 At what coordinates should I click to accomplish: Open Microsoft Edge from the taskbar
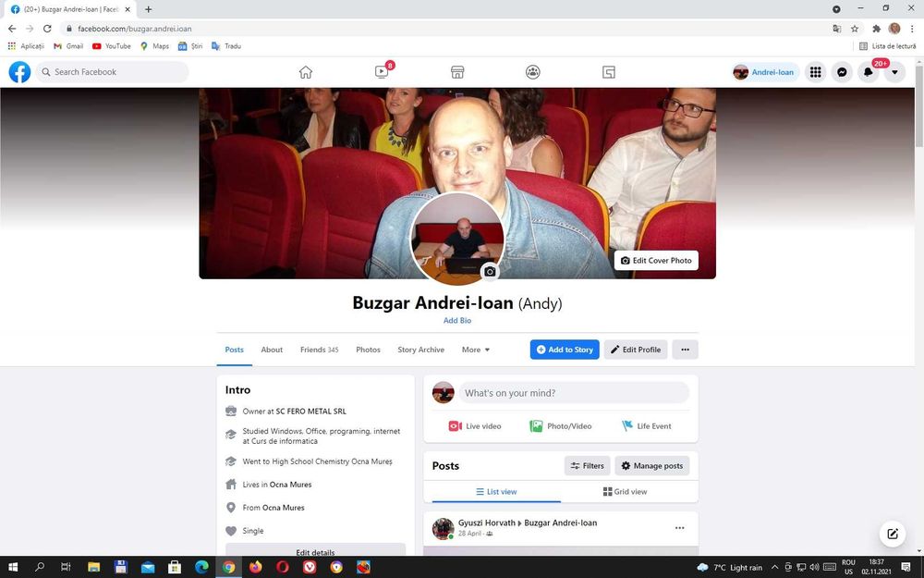(x=201, y=567)
